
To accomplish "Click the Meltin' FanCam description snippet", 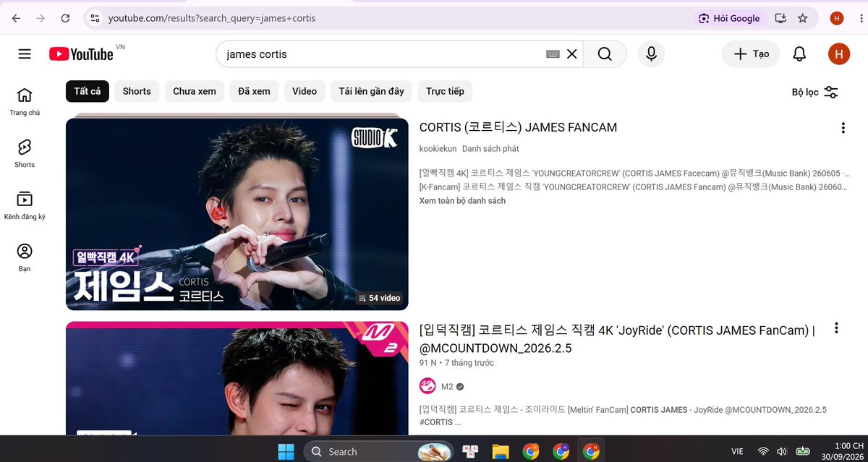I will [x=623, y=416].
